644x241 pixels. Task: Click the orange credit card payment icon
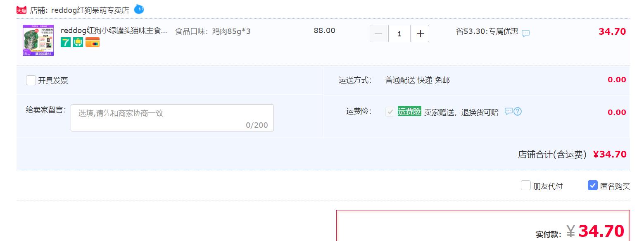pyautogui.click(x=93, y=42)
